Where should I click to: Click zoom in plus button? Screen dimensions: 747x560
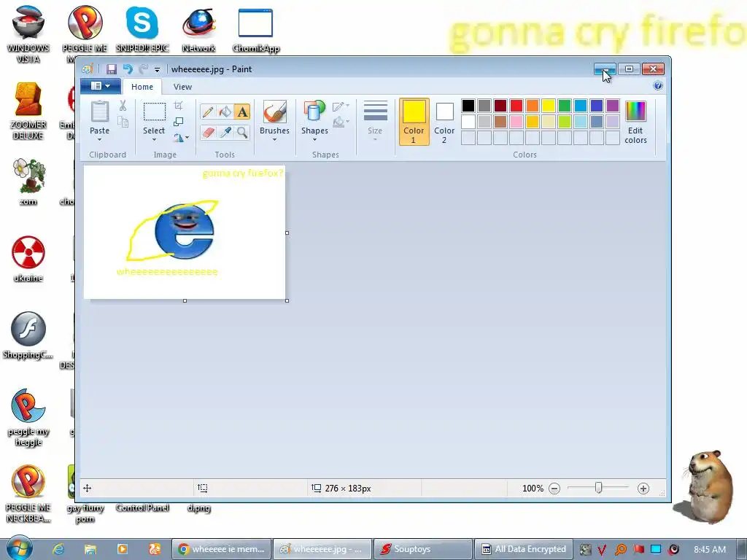tap(643, 489)
